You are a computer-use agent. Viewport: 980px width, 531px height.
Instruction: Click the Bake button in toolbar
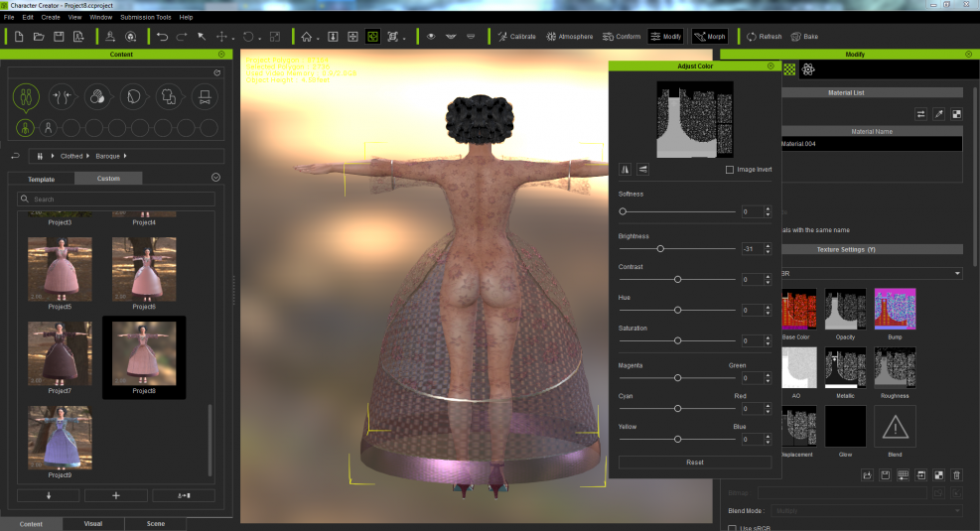804,37
